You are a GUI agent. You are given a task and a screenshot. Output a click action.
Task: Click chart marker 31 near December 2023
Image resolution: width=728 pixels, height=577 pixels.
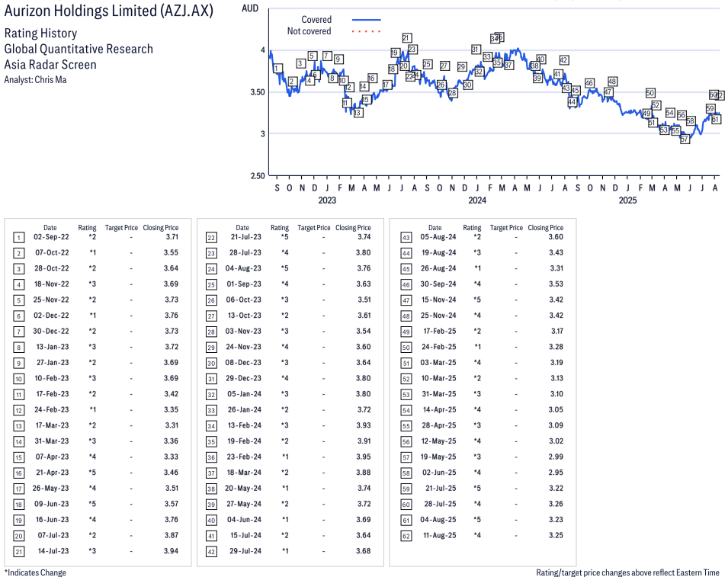(475, 50)
